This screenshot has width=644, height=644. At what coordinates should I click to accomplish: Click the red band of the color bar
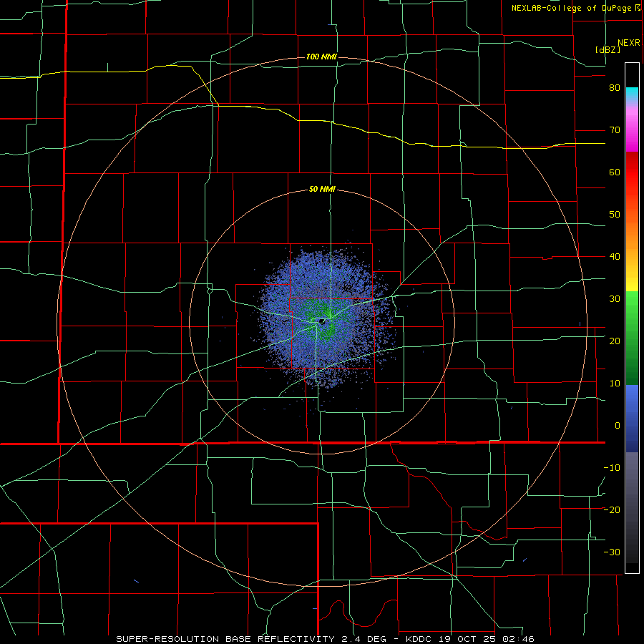pos(632,172)
